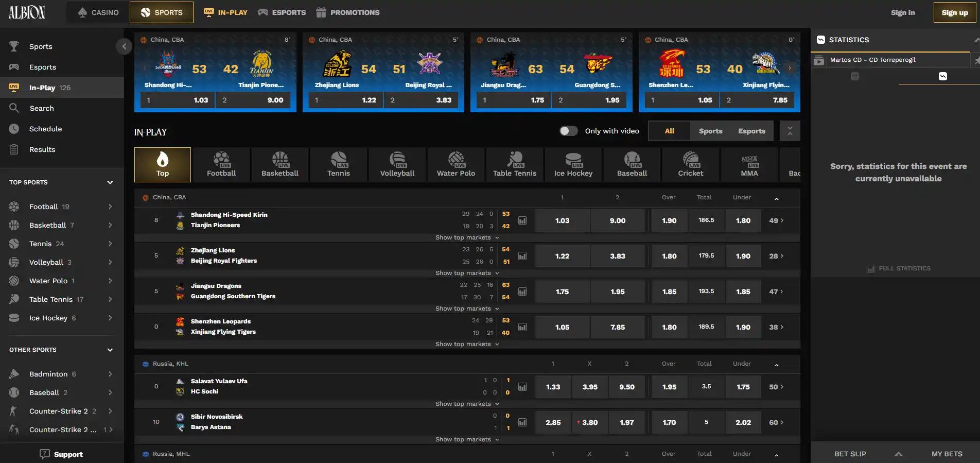980x463 pixels.
Task: Collapse the TOP SPORTS section
Action: (x=110, y=182)
